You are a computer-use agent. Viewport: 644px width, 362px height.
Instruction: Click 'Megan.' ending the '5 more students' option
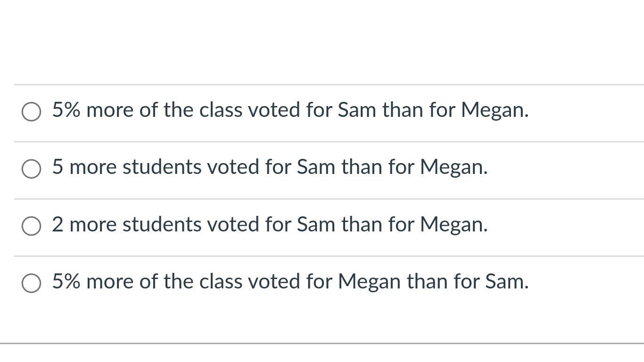454,167
